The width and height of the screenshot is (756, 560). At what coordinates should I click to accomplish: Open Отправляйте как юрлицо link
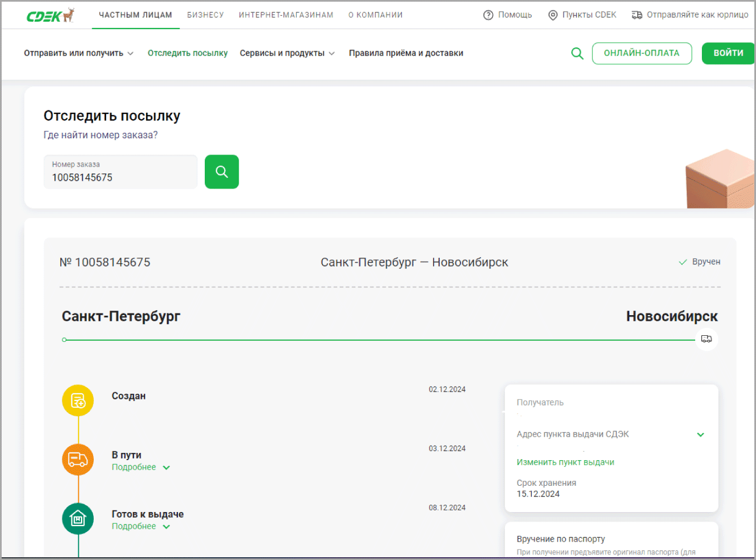click(697, 15)
